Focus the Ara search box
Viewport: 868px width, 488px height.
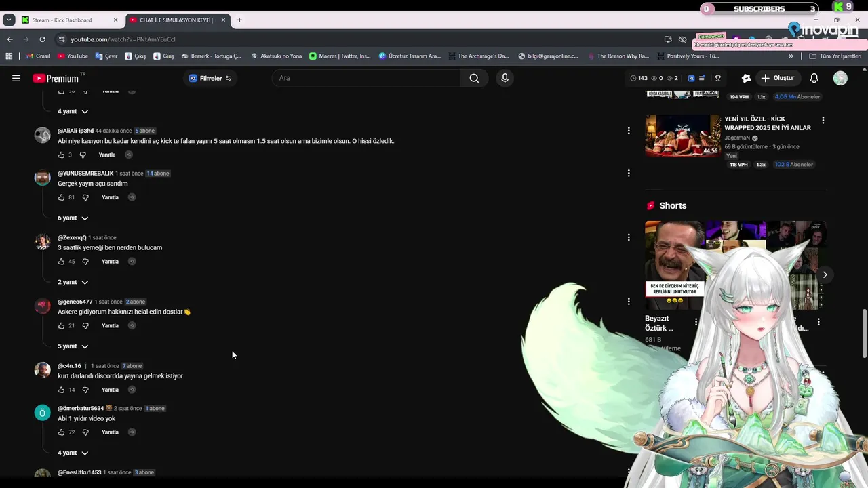[366, 78]
